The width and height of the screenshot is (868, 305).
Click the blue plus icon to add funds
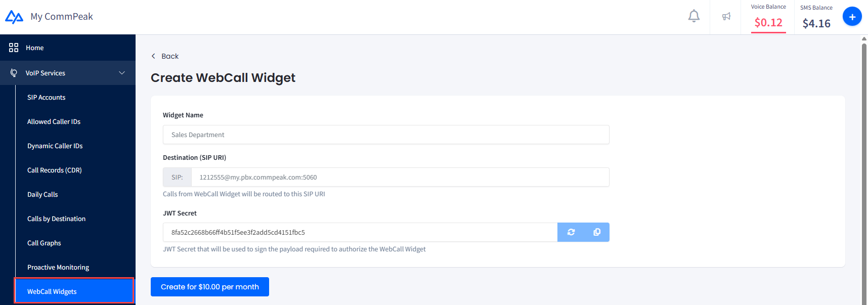coord(852,16)
